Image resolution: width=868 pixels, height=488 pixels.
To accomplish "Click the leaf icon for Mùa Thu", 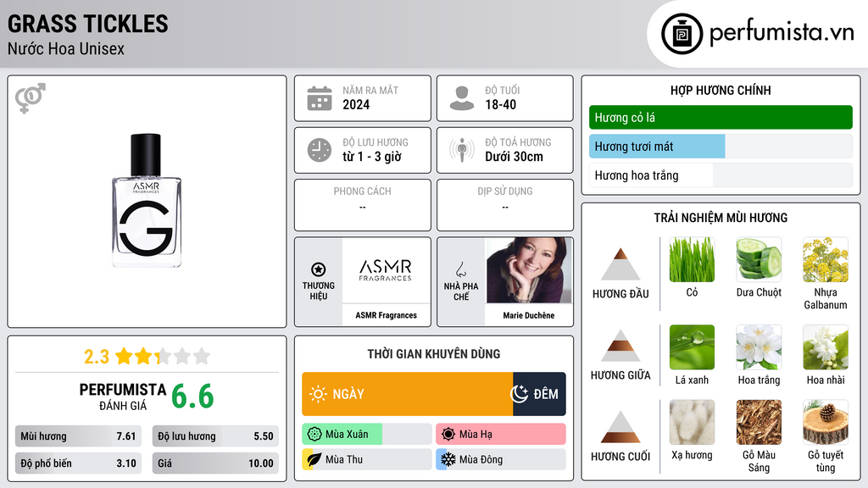I will [x=314, y=459].
